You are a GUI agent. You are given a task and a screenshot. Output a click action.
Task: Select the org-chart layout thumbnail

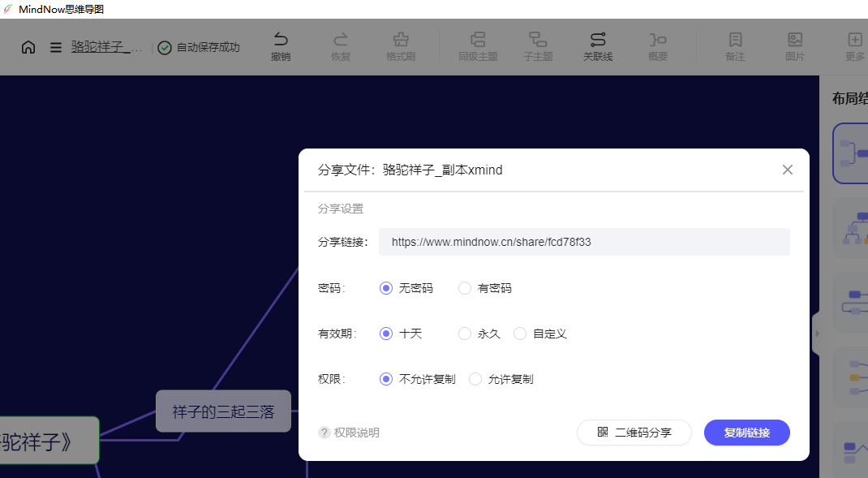coord(851,228)
